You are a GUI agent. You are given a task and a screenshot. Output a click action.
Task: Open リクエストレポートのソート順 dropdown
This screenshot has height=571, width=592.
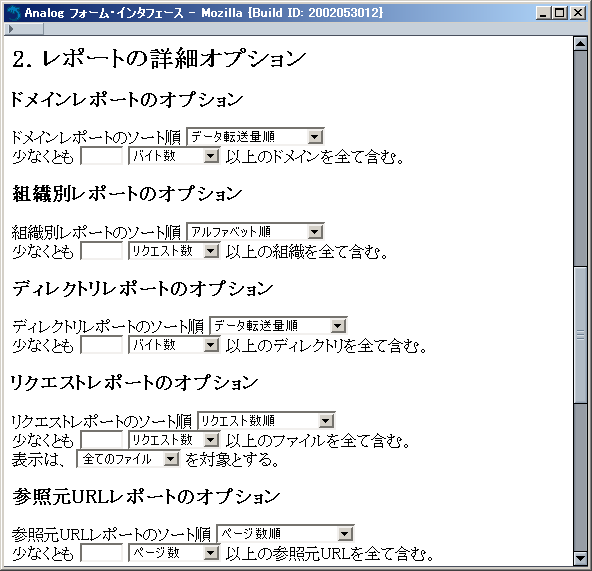(267, 421)
